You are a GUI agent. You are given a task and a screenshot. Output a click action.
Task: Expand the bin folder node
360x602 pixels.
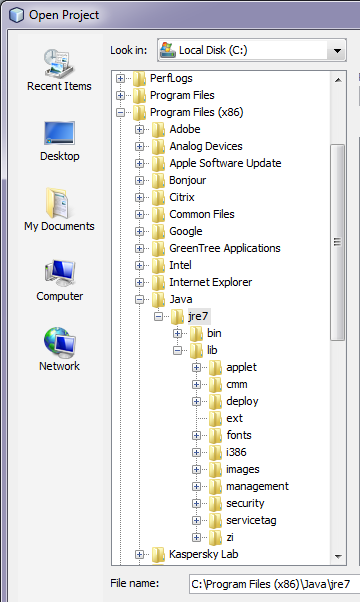coord(177,334)
